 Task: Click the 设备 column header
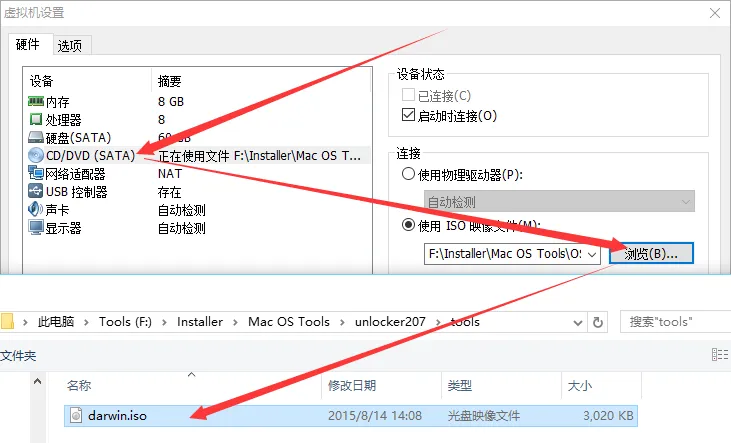(41, 81)
